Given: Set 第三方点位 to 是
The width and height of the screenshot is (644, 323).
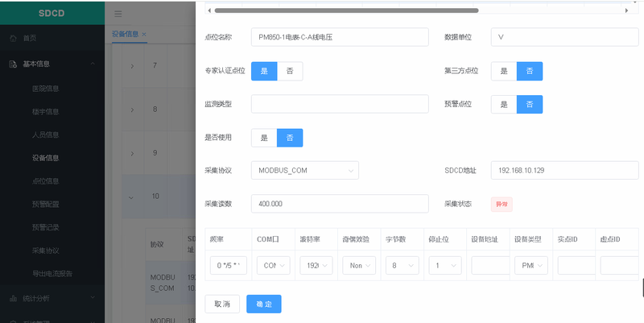Looking at the screenshot, I should tap(504, 71).
